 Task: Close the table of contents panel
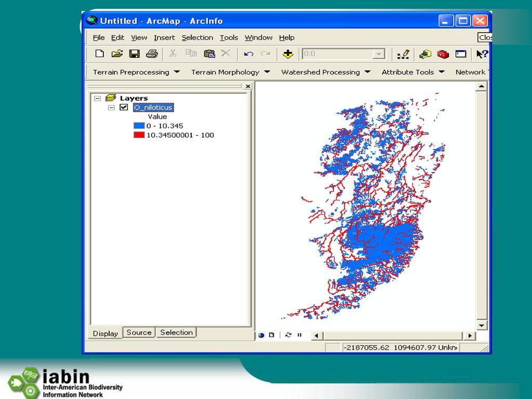click(248, 86)
